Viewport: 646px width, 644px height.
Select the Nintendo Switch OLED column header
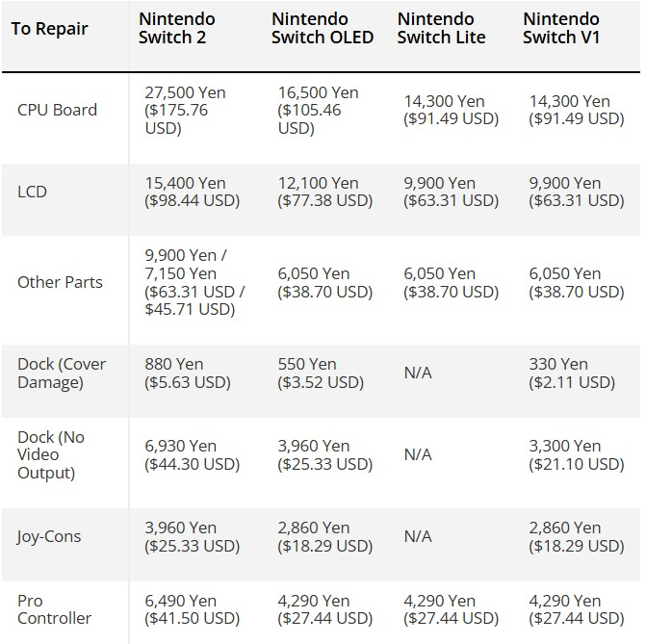(x=323, y=28)
